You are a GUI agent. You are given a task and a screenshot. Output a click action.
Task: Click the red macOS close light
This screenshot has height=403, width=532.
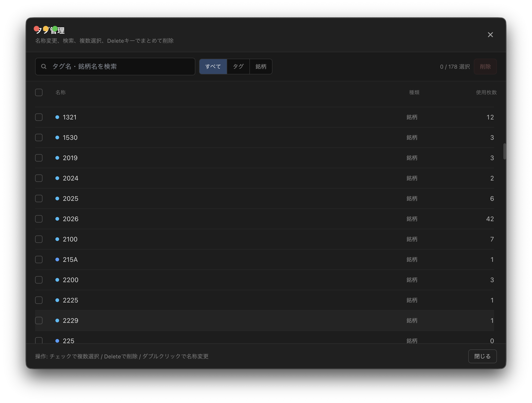click(36, 29)
